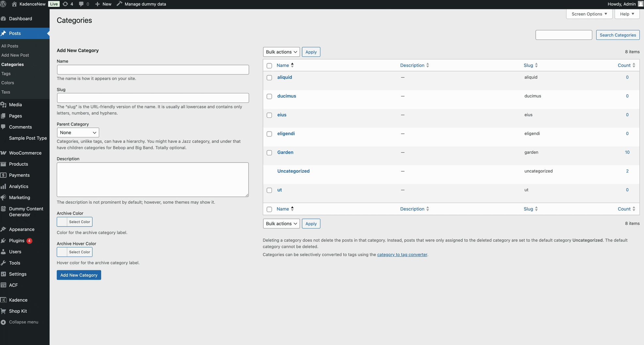
Task: Open the updates icon in admin bar
Action: [65, 4]
